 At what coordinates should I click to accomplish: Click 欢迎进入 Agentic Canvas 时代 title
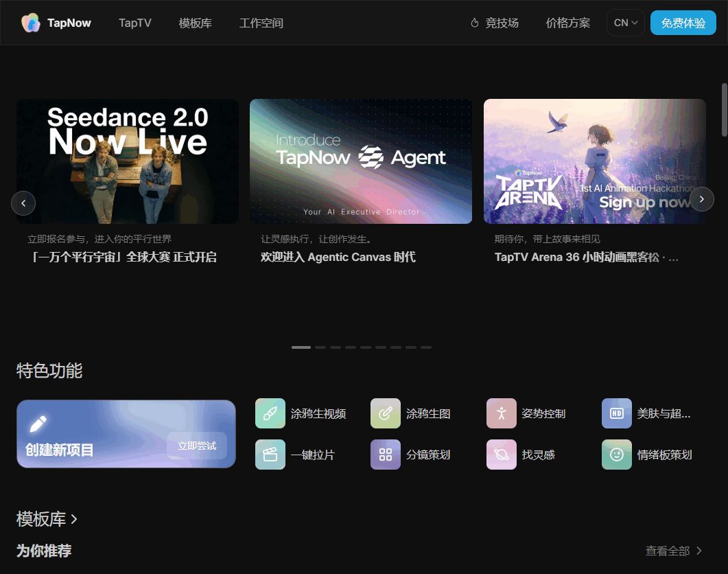tap(338, 257)
